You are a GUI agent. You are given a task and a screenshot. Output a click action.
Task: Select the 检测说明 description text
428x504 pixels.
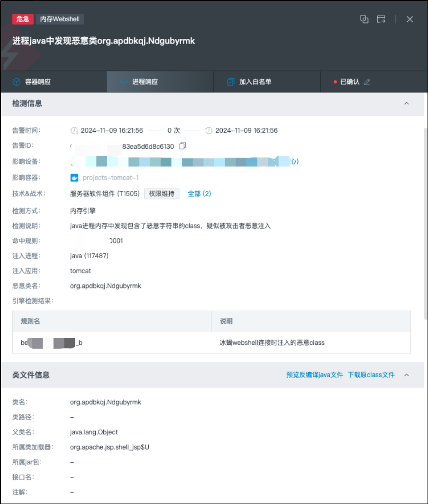171,226
